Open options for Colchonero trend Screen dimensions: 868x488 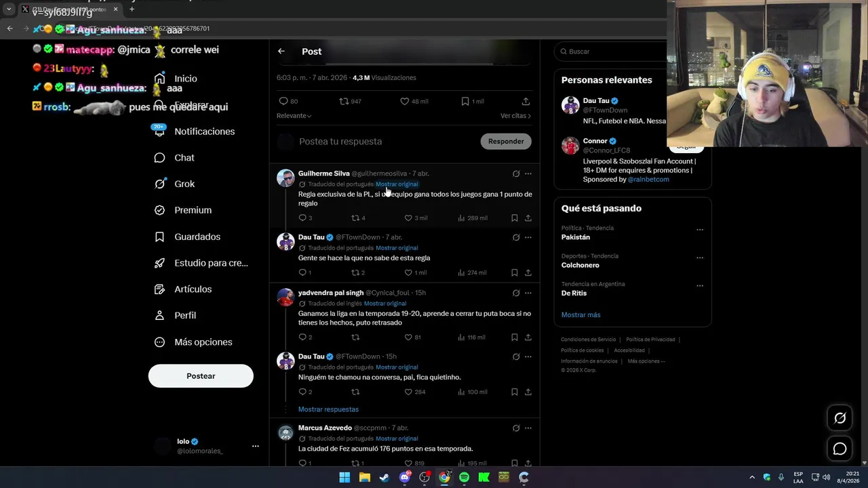(700, 258)
